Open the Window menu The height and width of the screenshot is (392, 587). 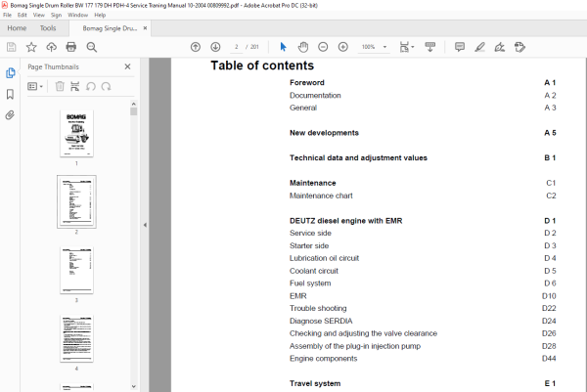click(x=78, y=15)
